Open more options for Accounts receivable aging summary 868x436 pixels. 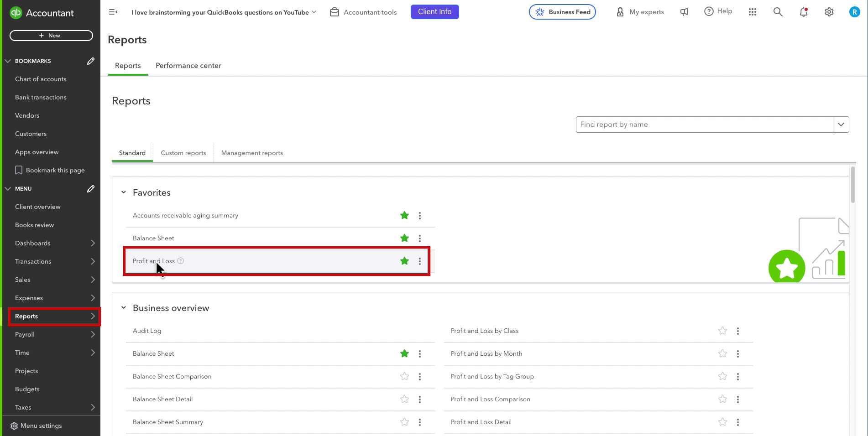click(x=420, y=216)
